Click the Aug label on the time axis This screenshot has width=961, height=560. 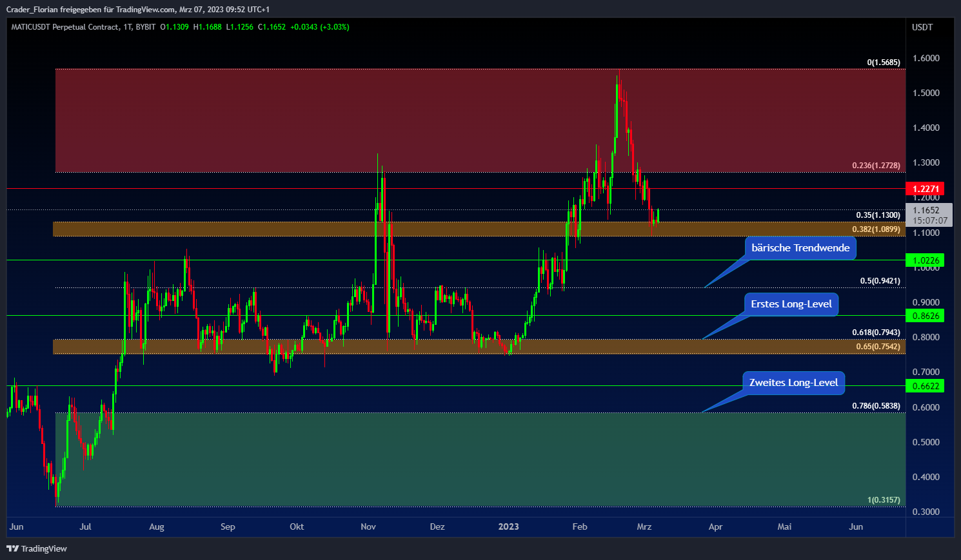157,526
